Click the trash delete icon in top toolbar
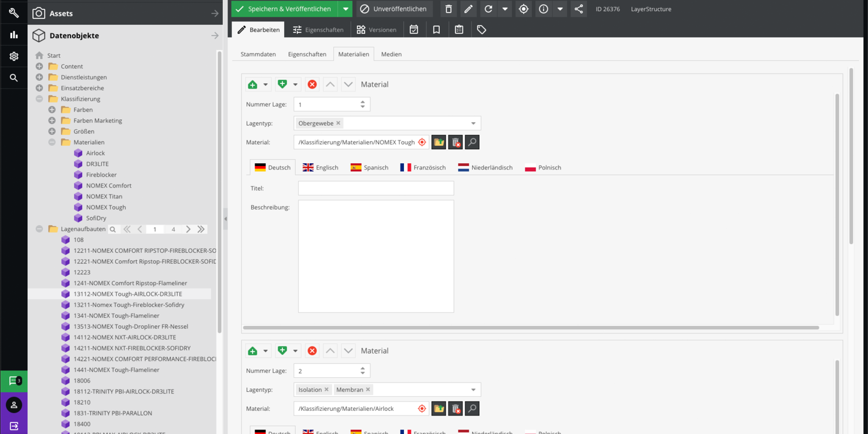868x434 pixels. (x=448, y=9)
